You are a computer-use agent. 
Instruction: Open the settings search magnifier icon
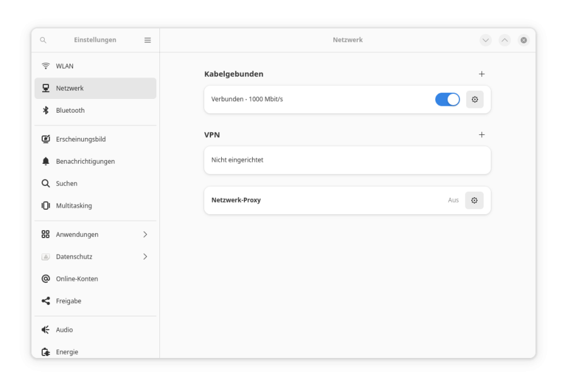[x=43, y=40]
